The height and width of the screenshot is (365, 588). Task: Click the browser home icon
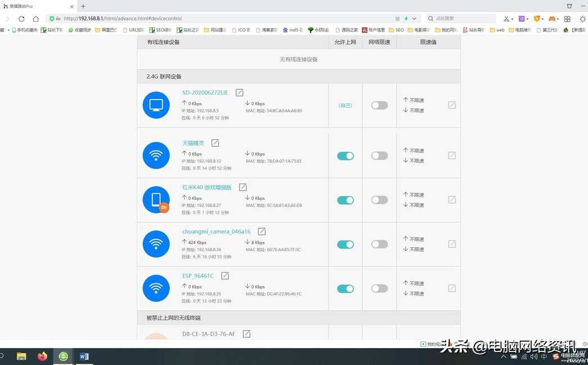[x=35, y=19]
